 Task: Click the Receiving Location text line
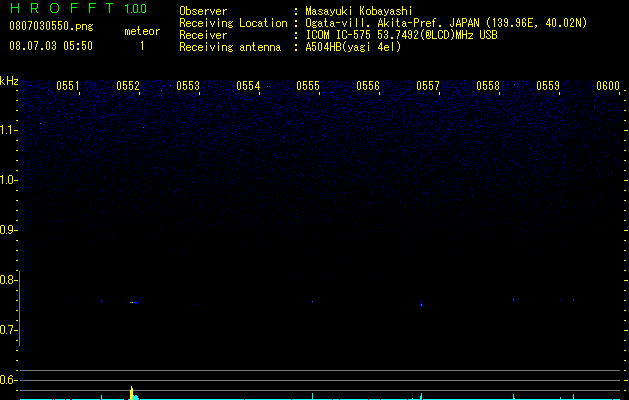click(383, 23)
